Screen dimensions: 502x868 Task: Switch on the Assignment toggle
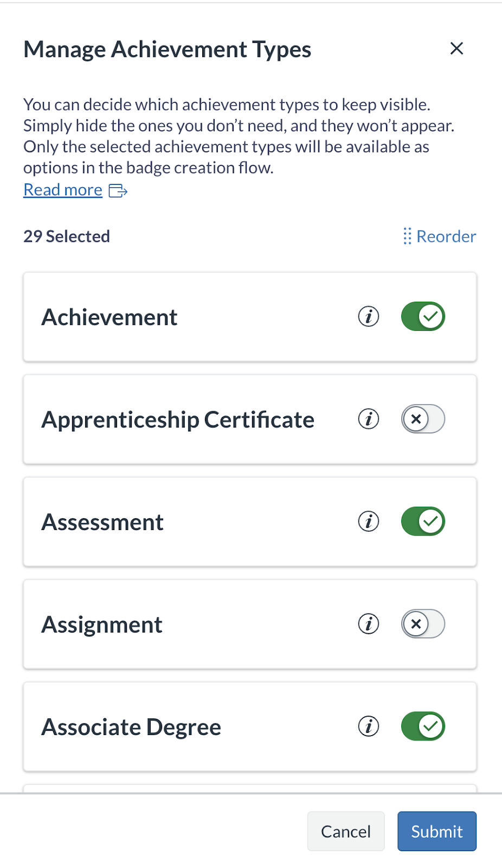(x=423, y=624)
